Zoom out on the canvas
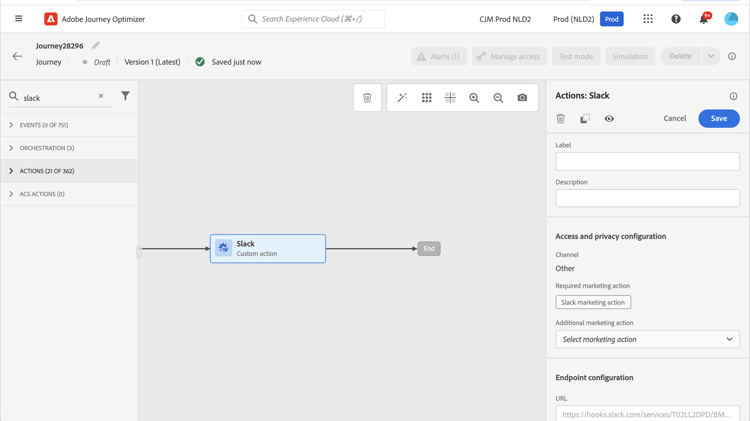The width and height of the screenshot is (750, 421). [498, 98]
